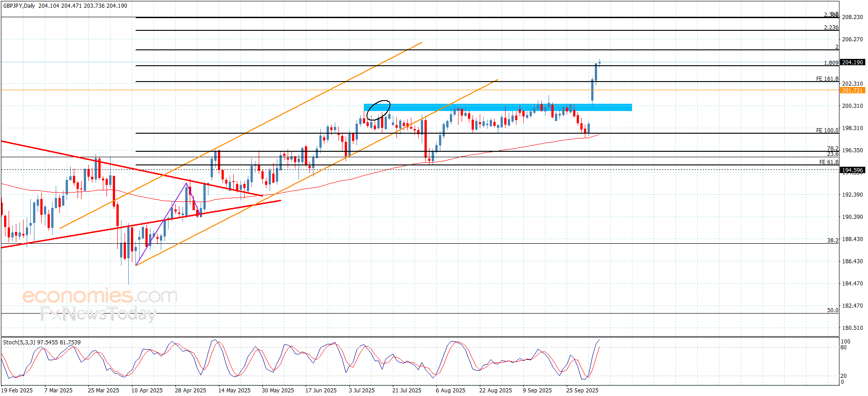Click the 17 Jun 2025 date label

tap(321, 391)
